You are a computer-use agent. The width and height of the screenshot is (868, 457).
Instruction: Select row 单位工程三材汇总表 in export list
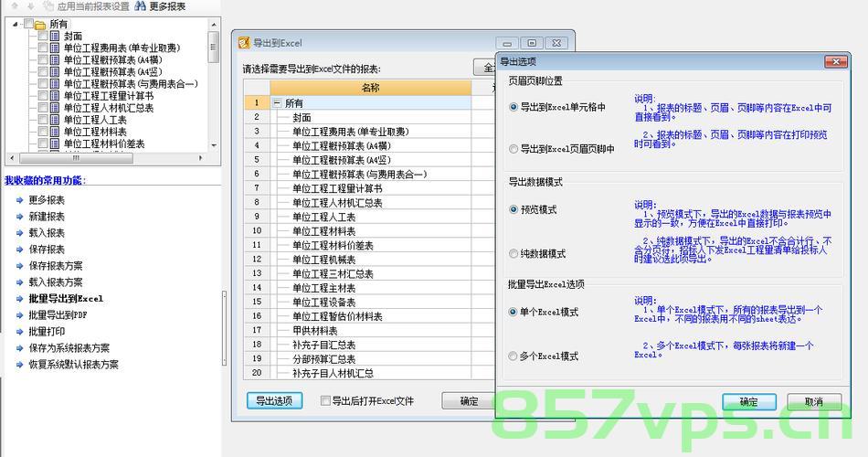click(x=369, y=273)
